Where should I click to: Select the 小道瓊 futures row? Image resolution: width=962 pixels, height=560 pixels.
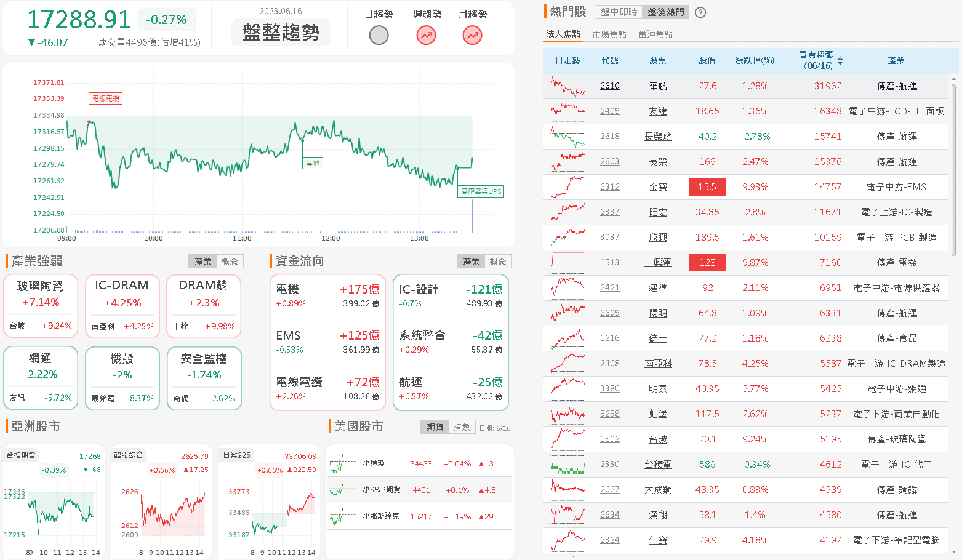(420, 464)
